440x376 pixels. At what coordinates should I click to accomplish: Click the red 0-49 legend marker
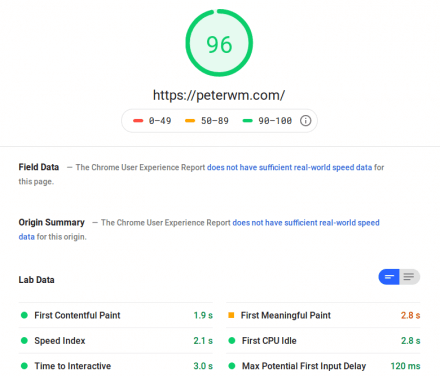pos(138,121)
